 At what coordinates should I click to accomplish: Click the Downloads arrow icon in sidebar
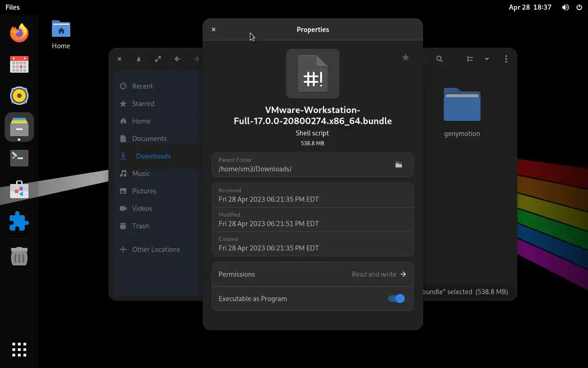click(123, 156)
